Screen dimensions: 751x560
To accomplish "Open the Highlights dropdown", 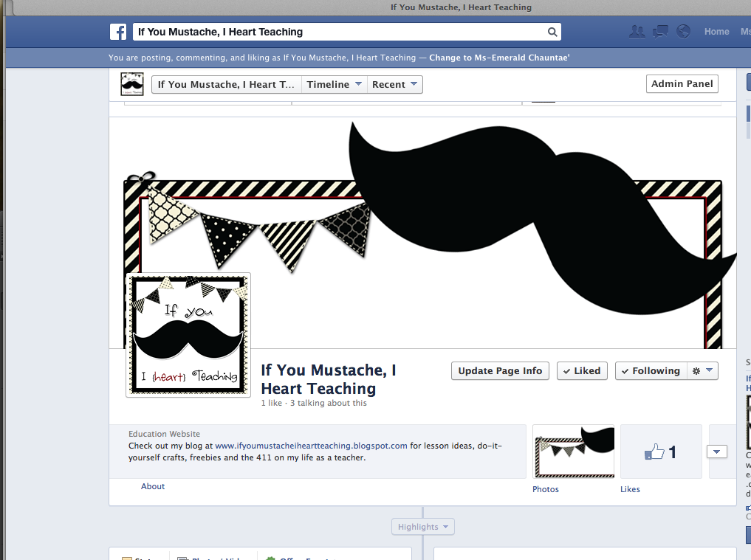I will pos(423,527).
